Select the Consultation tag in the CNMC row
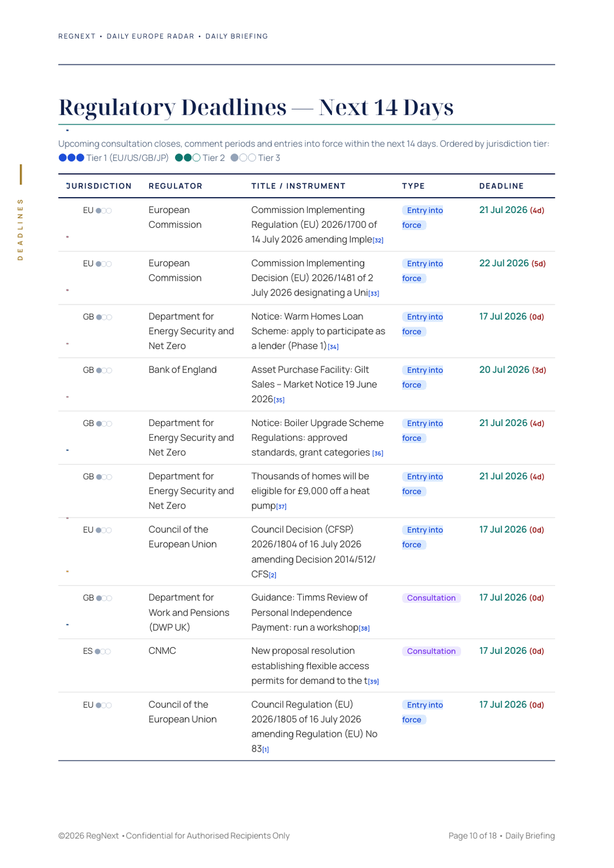614x868 pixels. [432, 651]
